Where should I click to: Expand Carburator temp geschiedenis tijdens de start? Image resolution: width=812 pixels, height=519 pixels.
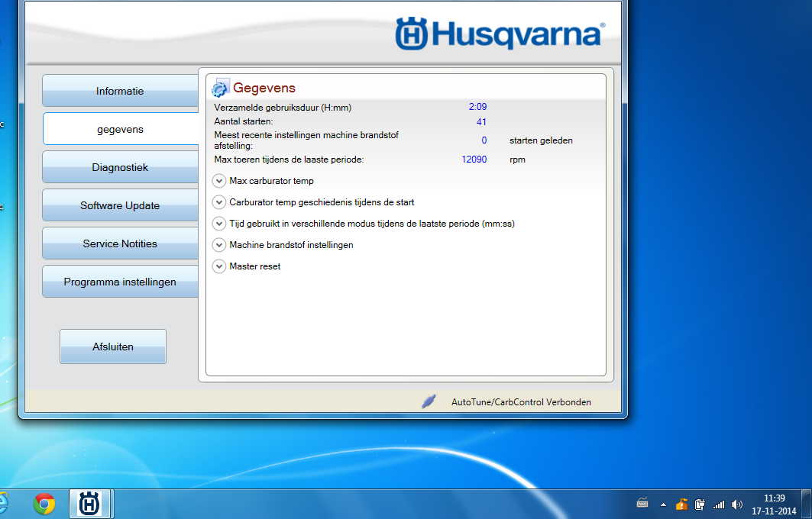tap(219, 202)
